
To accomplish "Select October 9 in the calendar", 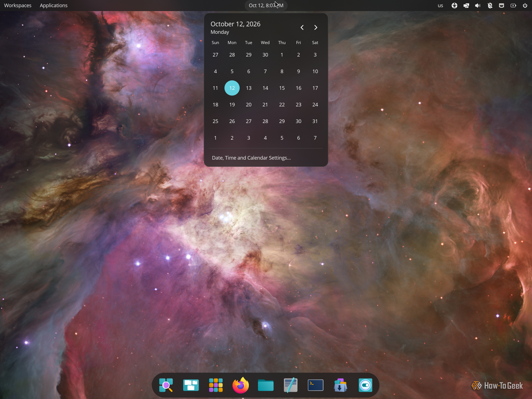I will [x=298, y=71].
